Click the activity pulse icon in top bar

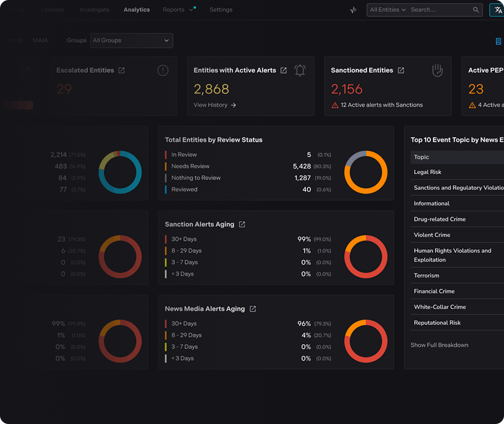354,10
